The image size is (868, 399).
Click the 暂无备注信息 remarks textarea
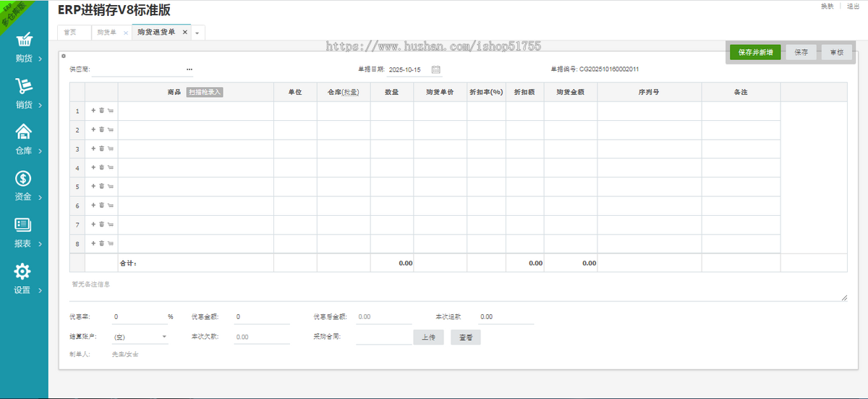coord(458,289)
